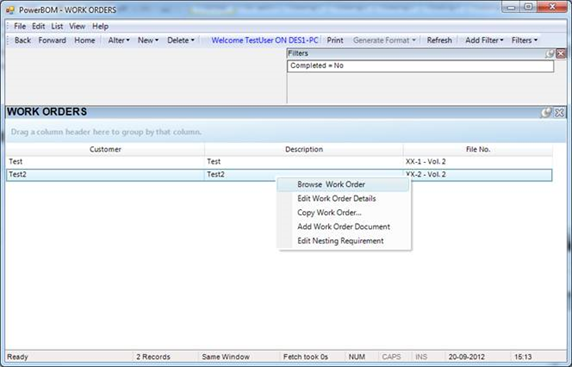Expand the Delete dropdown
Screen dimensions: 572x367
pos(181,40)
